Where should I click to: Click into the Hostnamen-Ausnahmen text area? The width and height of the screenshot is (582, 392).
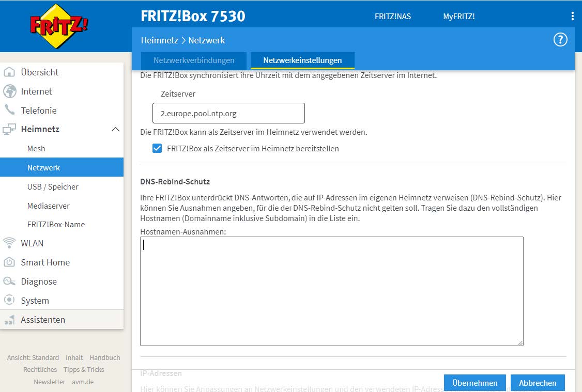tap(331, 291)
